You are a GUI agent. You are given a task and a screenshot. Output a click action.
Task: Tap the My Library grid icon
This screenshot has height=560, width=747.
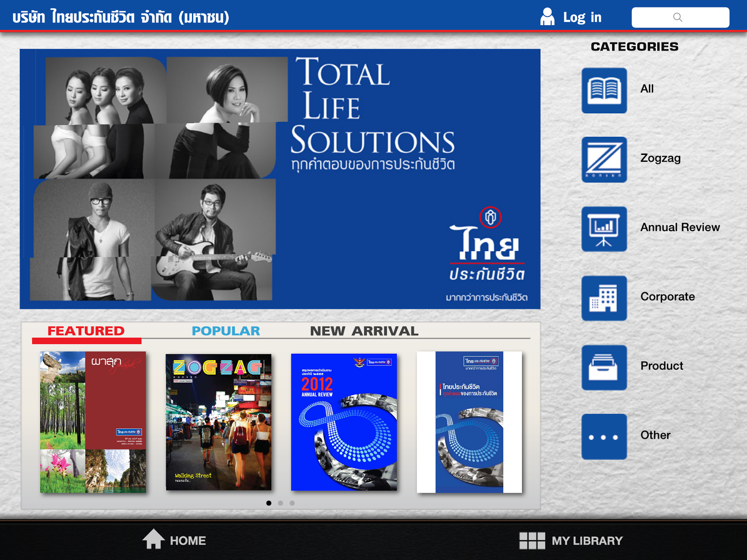tap(532, 541)
